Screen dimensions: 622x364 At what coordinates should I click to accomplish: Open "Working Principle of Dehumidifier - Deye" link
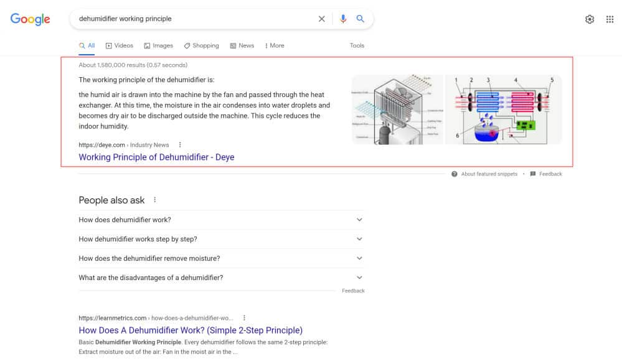[156, 157]
